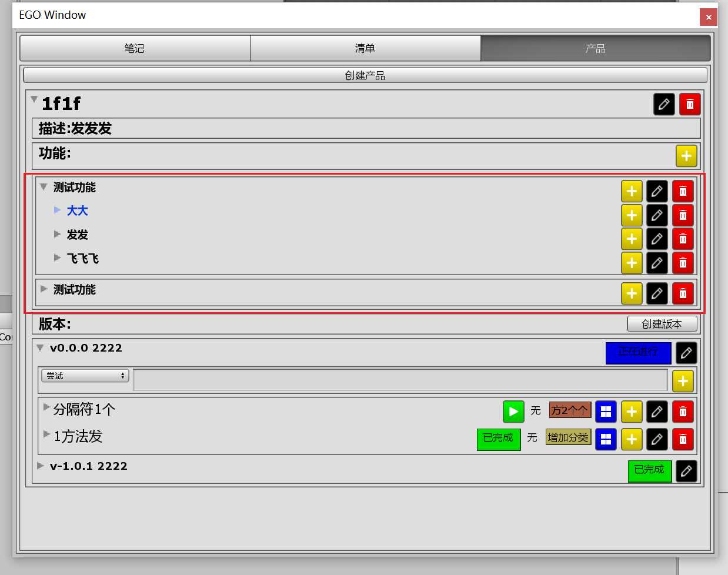Click yellow plus icon beside 功能 heading
This screenshot has height=575, width=728.
tap(686, 156)
